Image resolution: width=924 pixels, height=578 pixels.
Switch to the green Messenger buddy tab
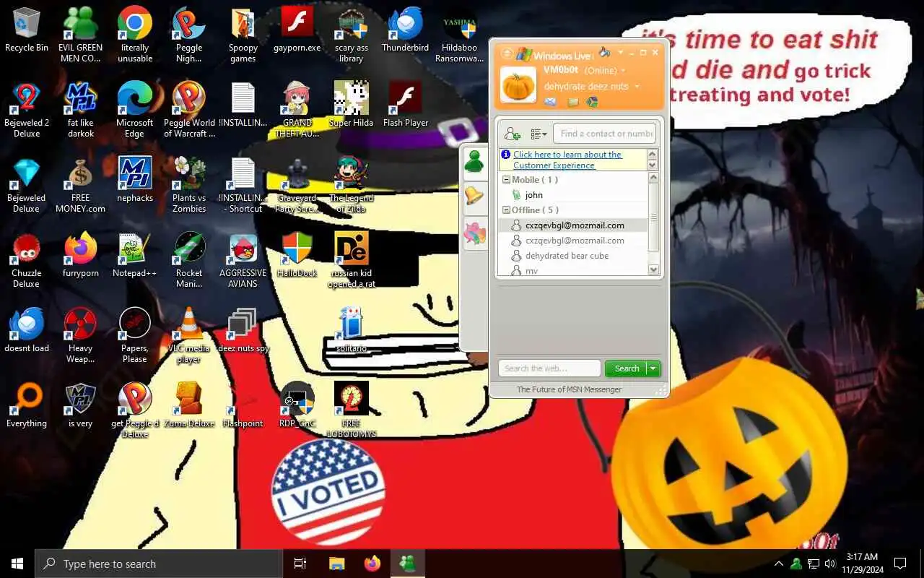click(474, 161)
